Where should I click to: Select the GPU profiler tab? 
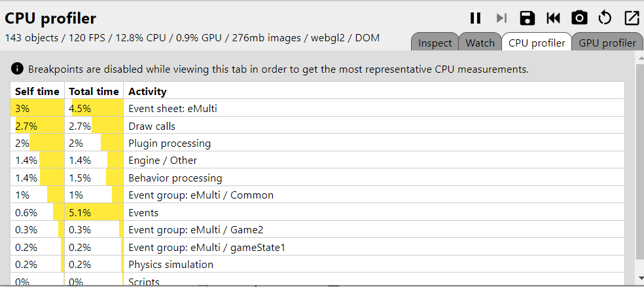pyautogui.click(x=607, y=43)
